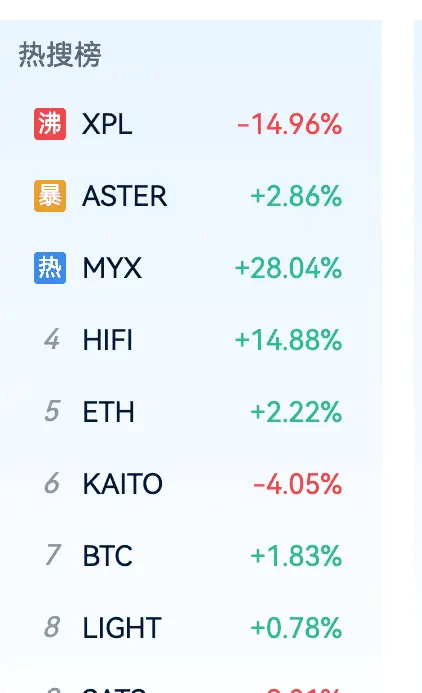Image resolution: width=422 pixels, height=693 pixels.
Task: Click the rank 8 number beside LIGHT
Action: click(52, 627)
